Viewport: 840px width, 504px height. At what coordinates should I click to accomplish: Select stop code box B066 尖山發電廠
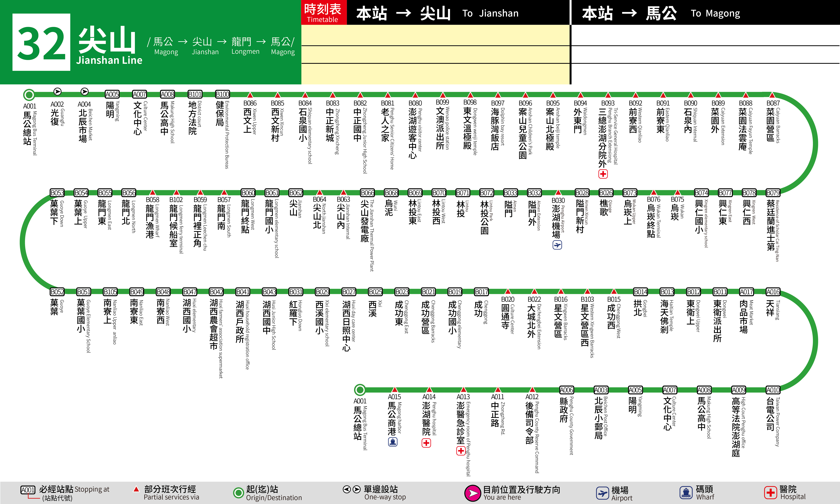367,193
